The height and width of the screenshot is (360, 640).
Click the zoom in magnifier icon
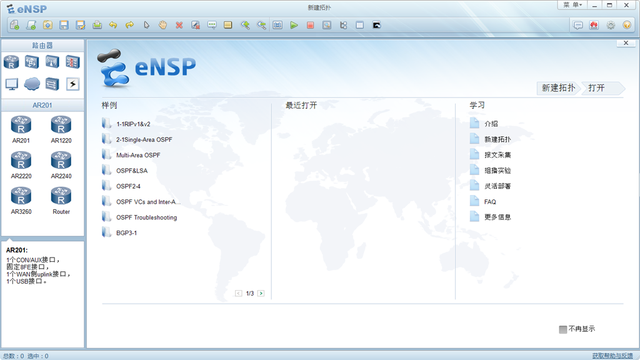click(245, 25)
